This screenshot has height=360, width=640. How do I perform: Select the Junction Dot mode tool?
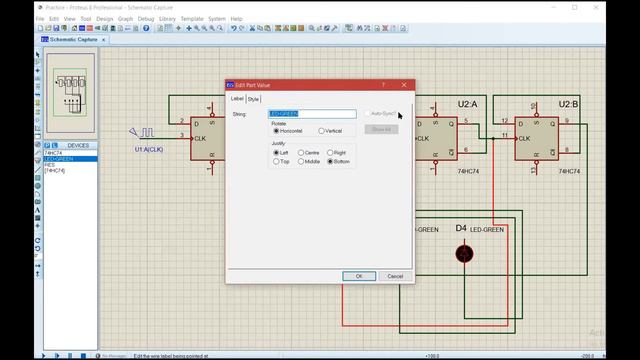(38, 71)
